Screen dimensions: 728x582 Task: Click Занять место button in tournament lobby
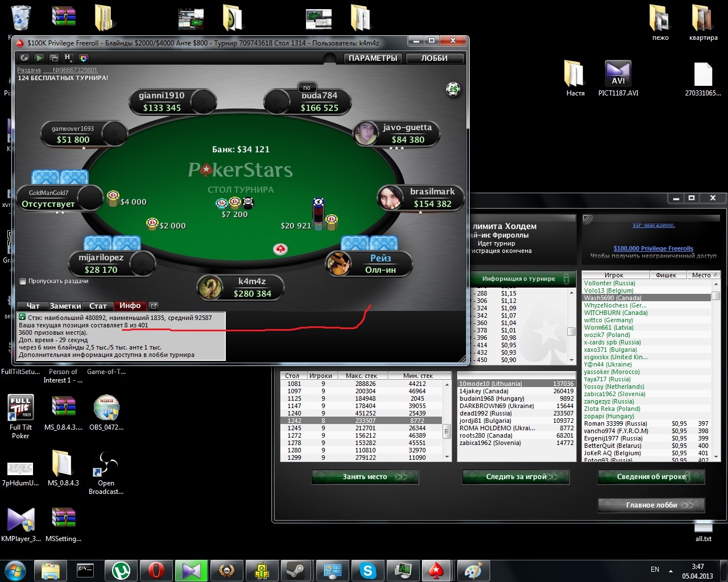pos(365,477)
